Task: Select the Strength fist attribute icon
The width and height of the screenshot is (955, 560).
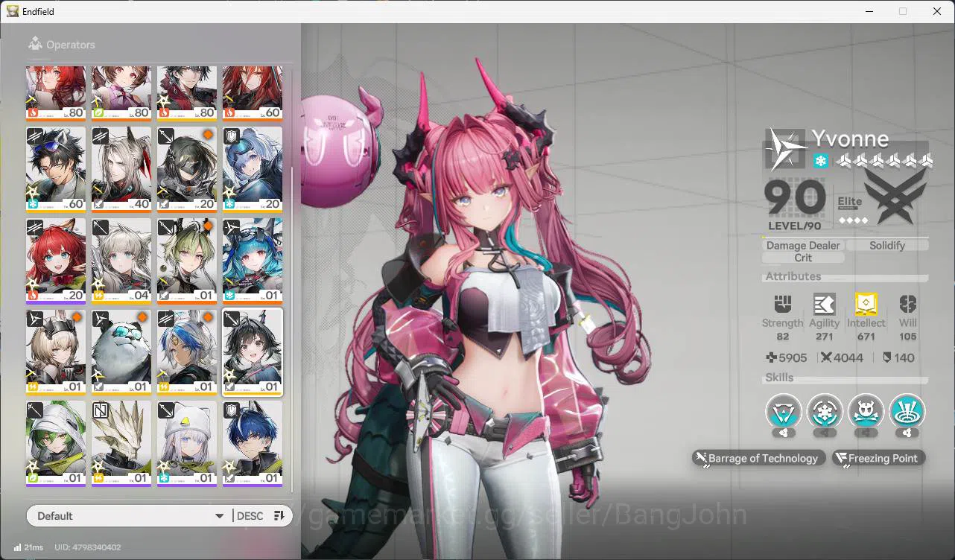Action: [782, 304]
